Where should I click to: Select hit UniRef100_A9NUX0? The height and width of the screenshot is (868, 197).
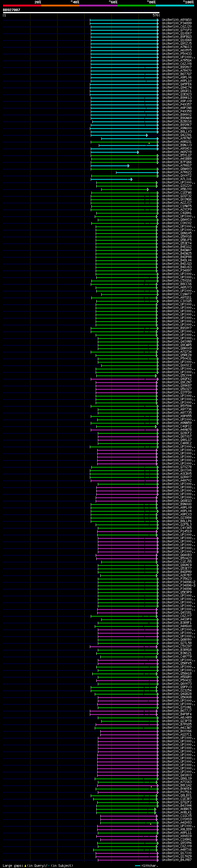[176, 128]
